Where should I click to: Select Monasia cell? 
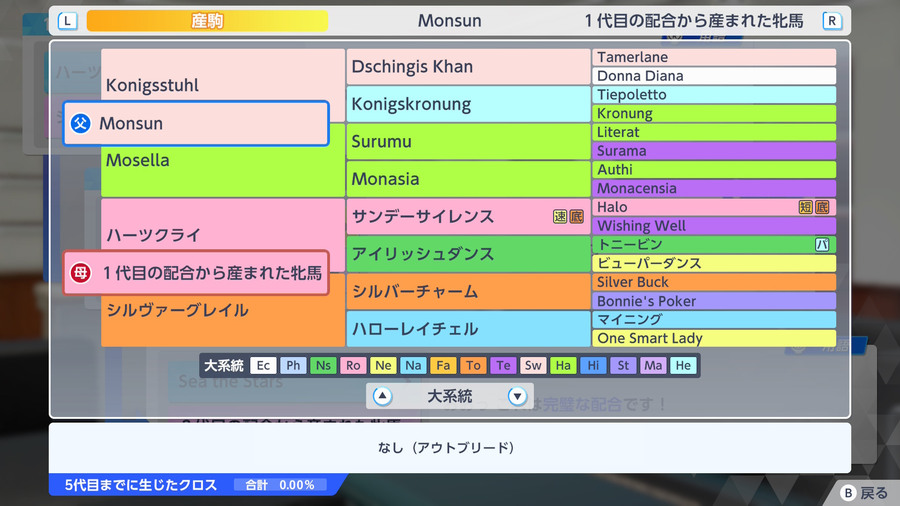(468, 179)
